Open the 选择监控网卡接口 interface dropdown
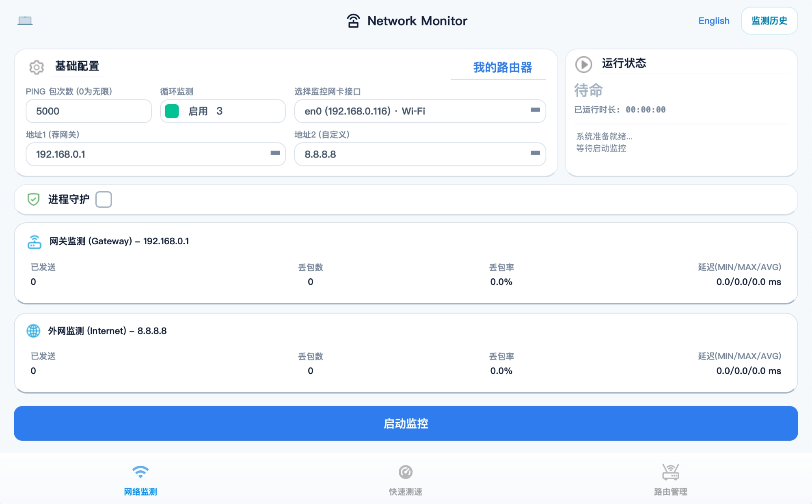 535,111
